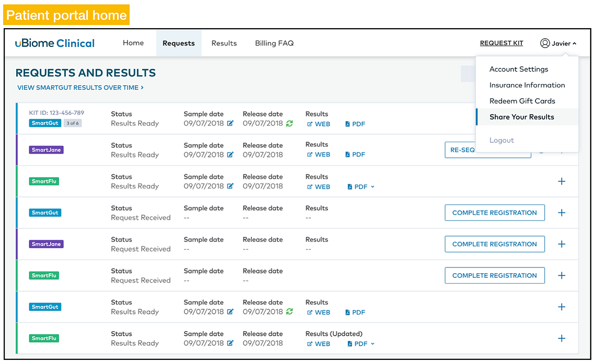Viewport: 595px width, 364px height.
Task: Expand the SmartJane Request Received row
Action: pyautogui.click(x=562, y=244)
